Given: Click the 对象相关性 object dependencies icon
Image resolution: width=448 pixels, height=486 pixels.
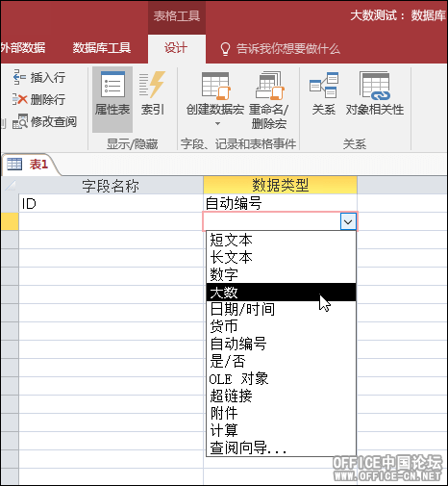Looking at the screenshot, I should [374, 86].
